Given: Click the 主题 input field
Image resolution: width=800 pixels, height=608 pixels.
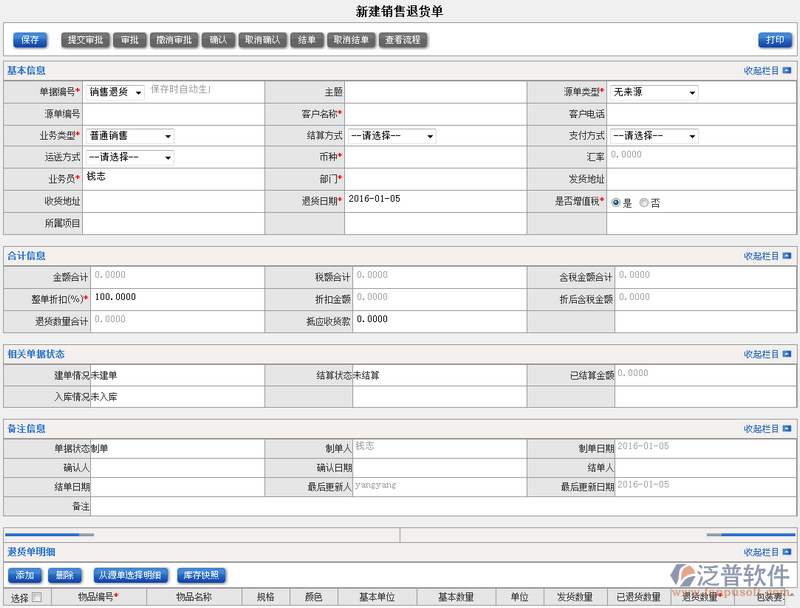Looking at the screenshot, I should 436,92.
